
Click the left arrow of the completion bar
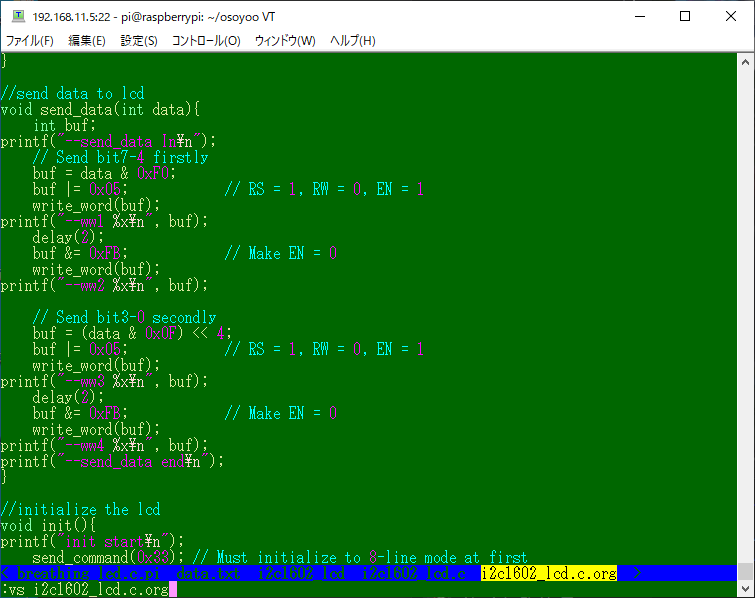click(5, 573)
